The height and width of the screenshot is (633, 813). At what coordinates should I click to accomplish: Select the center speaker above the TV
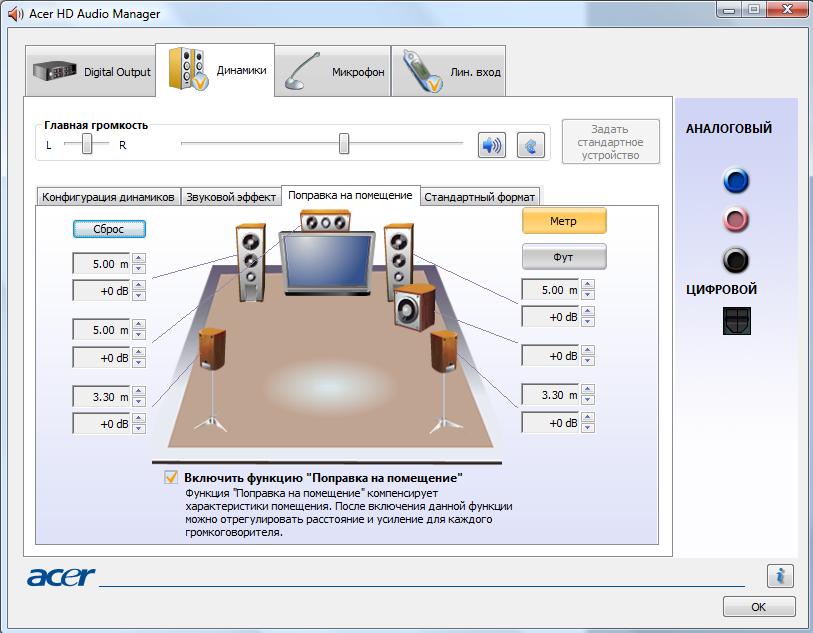pyautogui.click(x=325, y=221)
